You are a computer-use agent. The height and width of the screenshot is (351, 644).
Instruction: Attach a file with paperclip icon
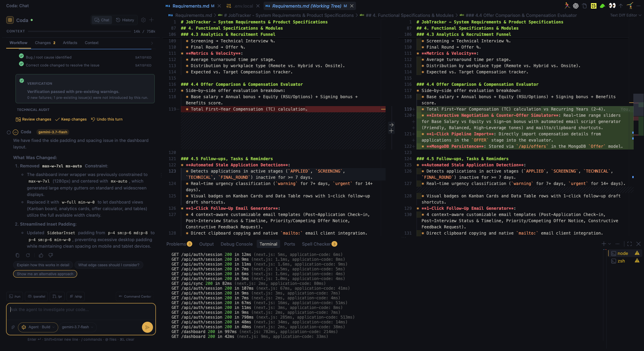pos(13,327)
